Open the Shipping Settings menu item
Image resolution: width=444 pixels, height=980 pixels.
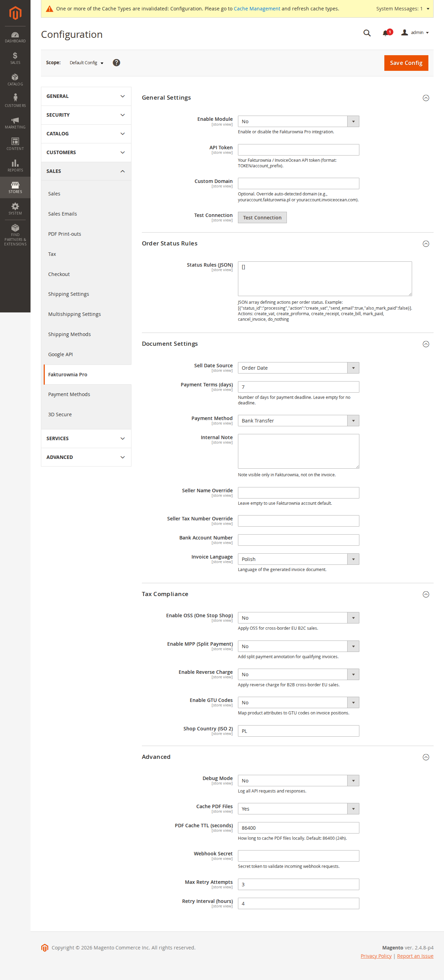pyautogui.click(x=68, y=294)
